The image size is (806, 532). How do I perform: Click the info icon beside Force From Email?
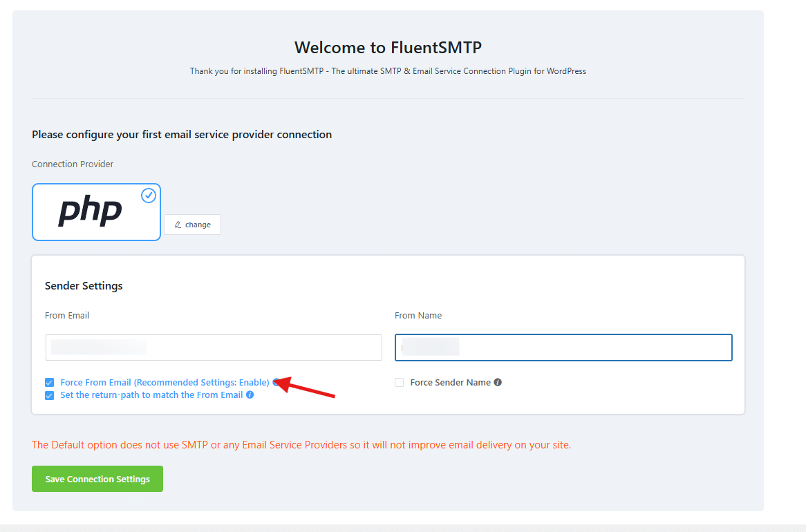pyautogui.click(x=276, y=382)
